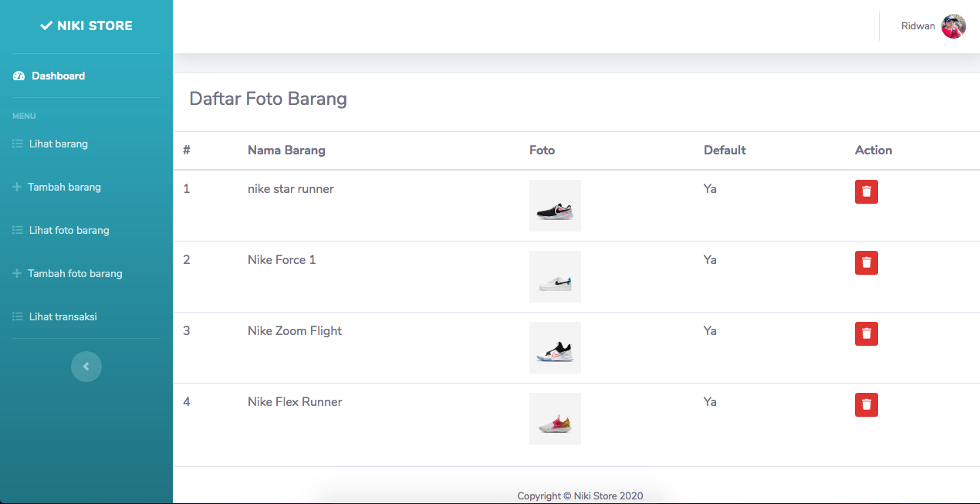Click the NIKI STORE brand link

point(86,25)
